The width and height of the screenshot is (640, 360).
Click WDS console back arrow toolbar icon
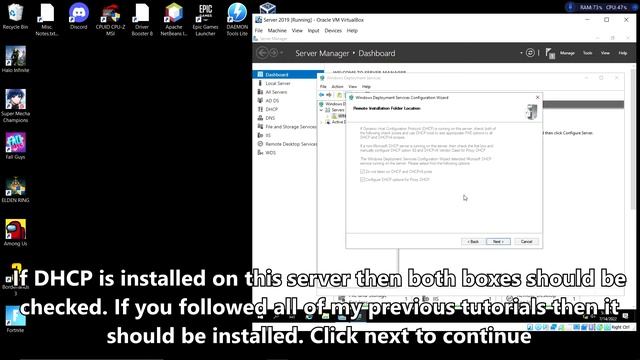(322, 95)
